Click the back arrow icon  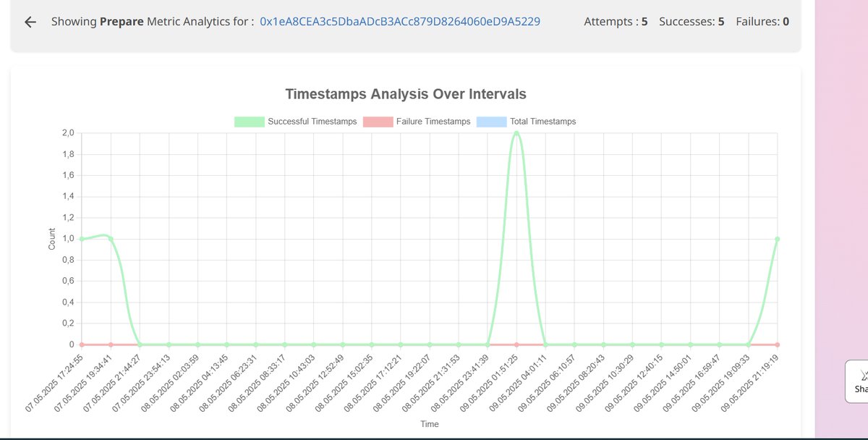[x=30, y=22]
